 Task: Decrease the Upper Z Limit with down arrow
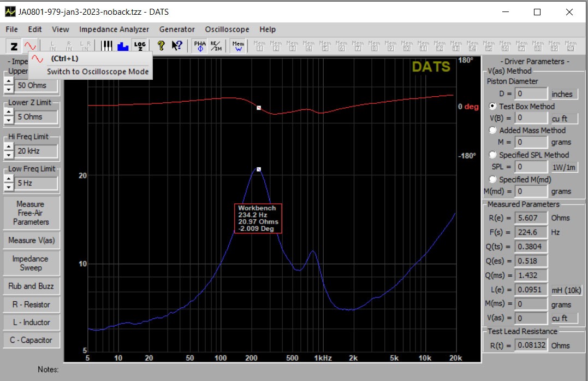point(9,89)
